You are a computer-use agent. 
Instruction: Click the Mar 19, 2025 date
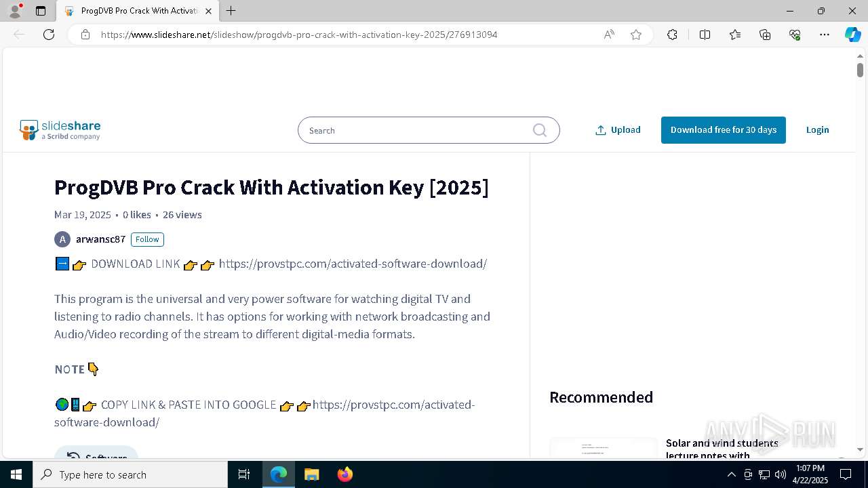[x=83, y=215]
